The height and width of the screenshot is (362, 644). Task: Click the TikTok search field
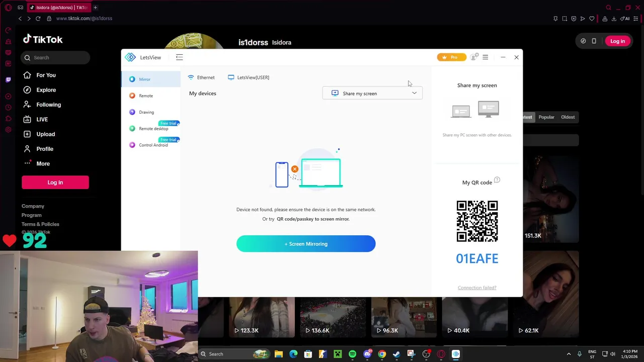(56, 57)
